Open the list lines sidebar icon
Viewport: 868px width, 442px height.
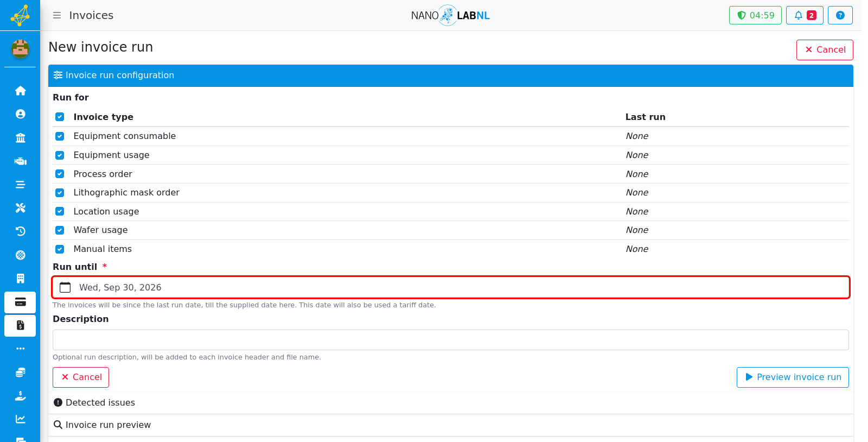point(21,185)
